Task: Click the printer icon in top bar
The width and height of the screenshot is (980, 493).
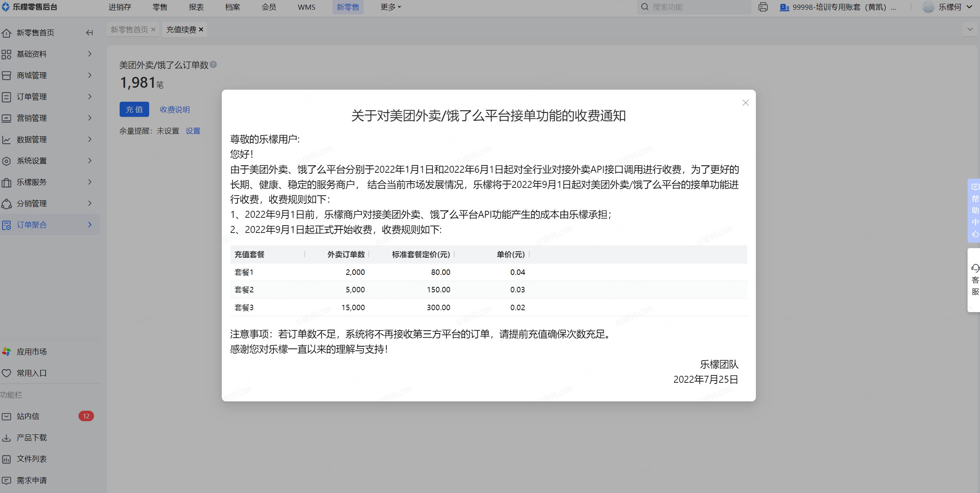Action: tap(763, 7)
